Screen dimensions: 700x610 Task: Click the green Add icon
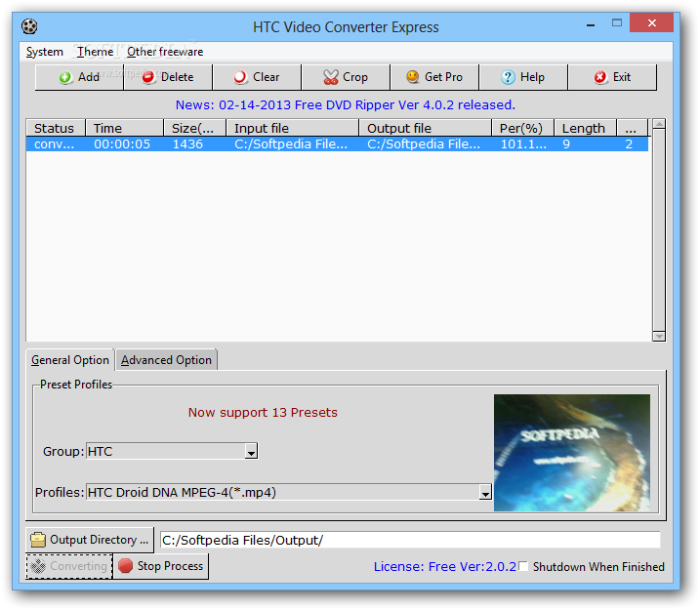click(x=65, y=77)
